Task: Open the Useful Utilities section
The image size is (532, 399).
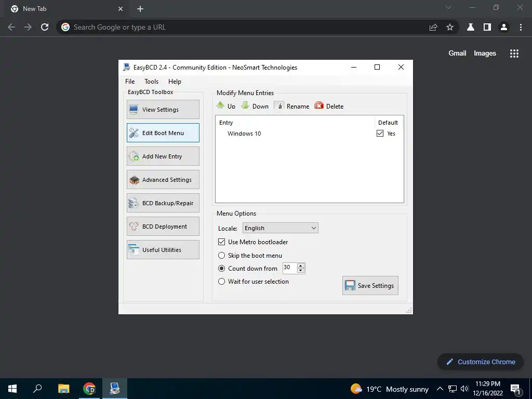Action: point(163,250)
